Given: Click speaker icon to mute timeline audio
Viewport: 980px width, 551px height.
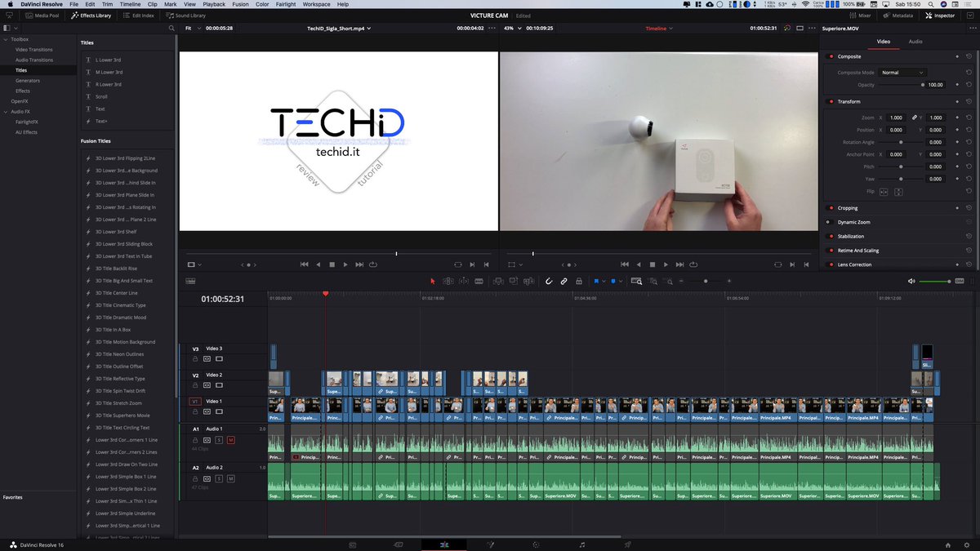Looking at the screenshot, I should click(x=911, y=281).
